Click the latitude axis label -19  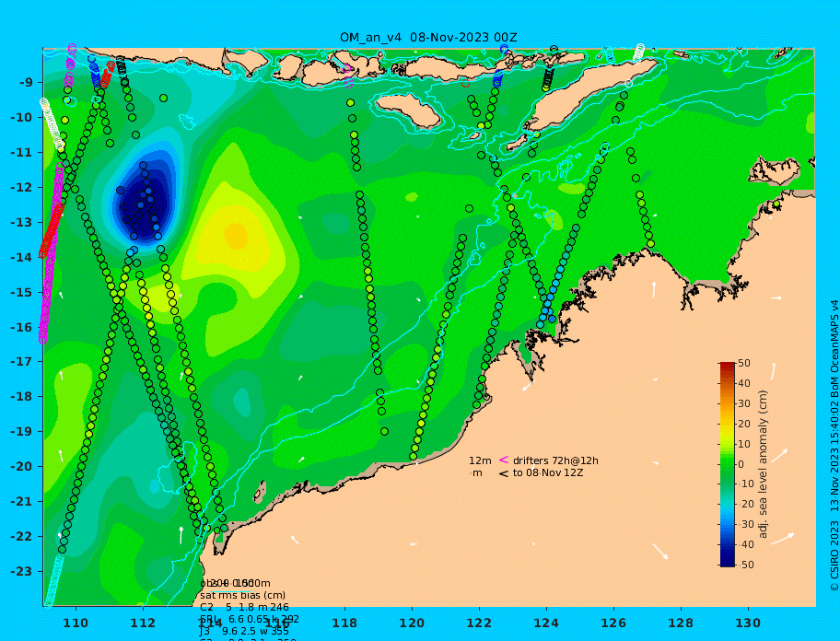click(x=21, y=432)
